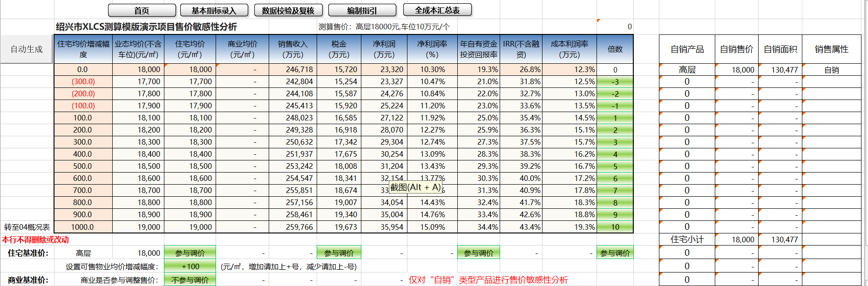The height and width of the screenshot is (286, 868).
Task: Open the 基本指标录入 sheet button
Action: point(214,10)
